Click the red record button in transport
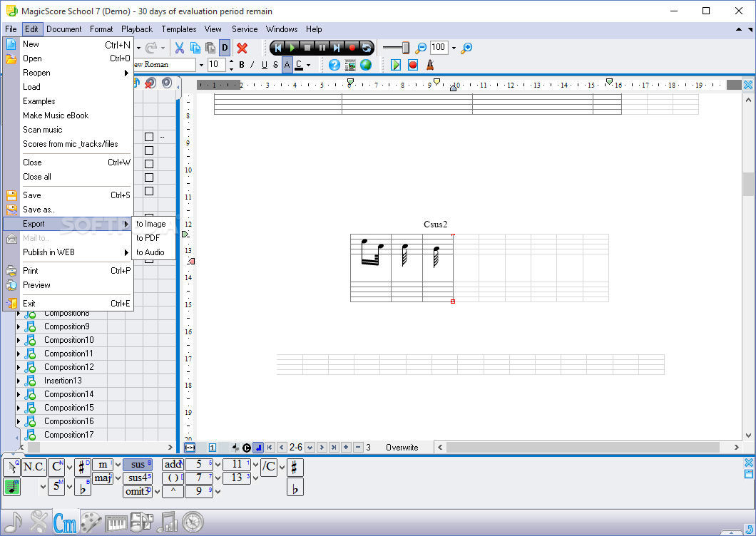Image resolution: width=756 pixels, height=536 pixels. tap(352, 48)
